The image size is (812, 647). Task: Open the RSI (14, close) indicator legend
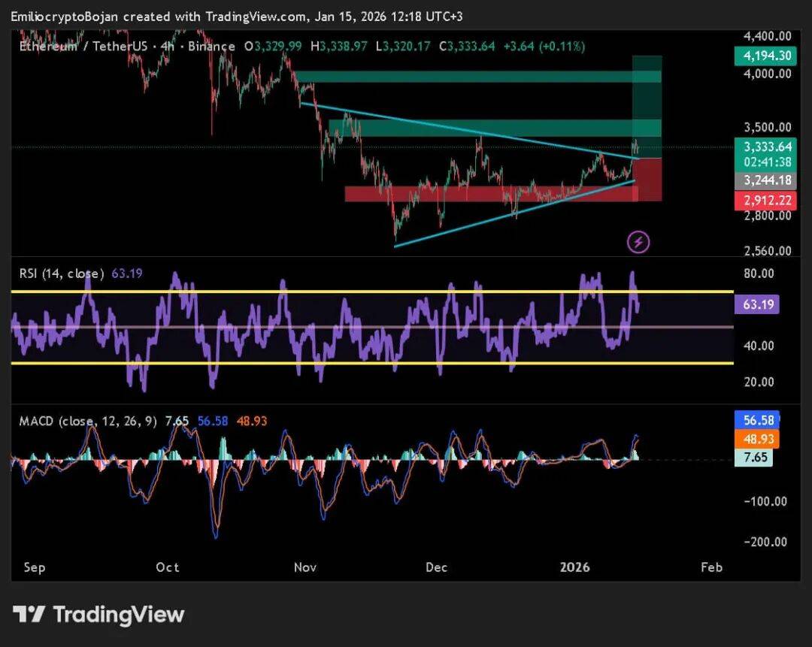[x=62, y=274]
